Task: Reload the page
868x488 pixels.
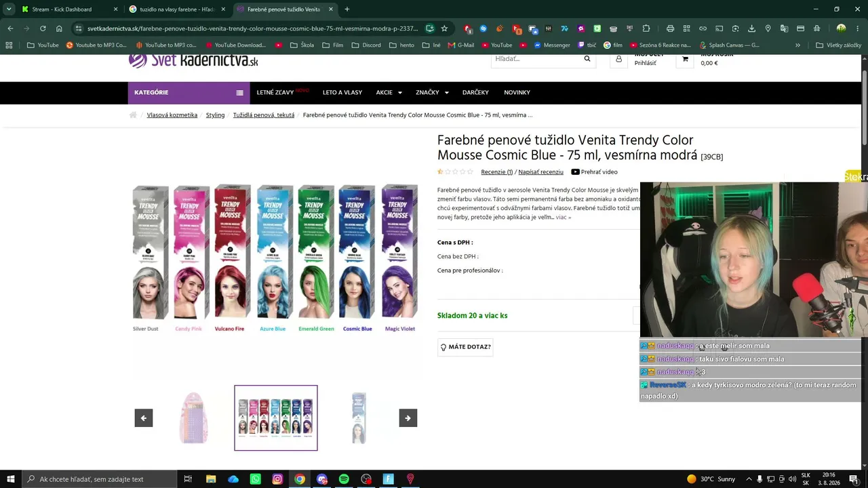Action: (x=43, y=28)
